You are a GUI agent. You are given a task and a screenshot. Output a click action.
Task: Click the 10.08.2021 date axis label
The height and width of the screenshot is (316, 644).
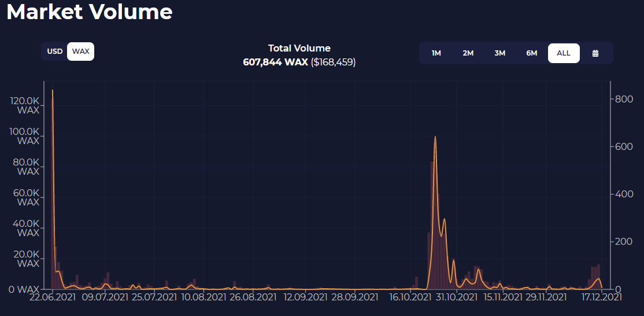[x=203, y=297]
